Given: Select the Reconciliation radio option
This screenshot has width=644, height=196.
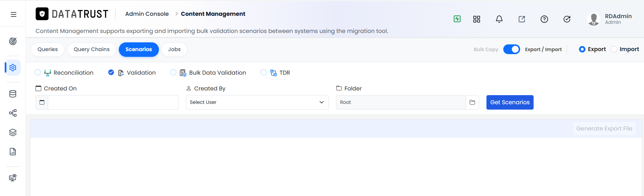Looking at the screenshot, I should click(x=38, y=72).
